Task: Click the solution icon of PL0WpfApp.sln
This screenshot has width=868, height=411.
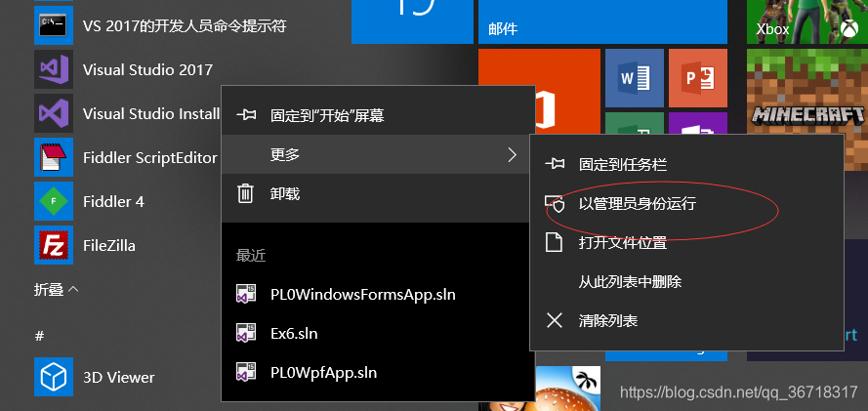Action: (245, 372)
